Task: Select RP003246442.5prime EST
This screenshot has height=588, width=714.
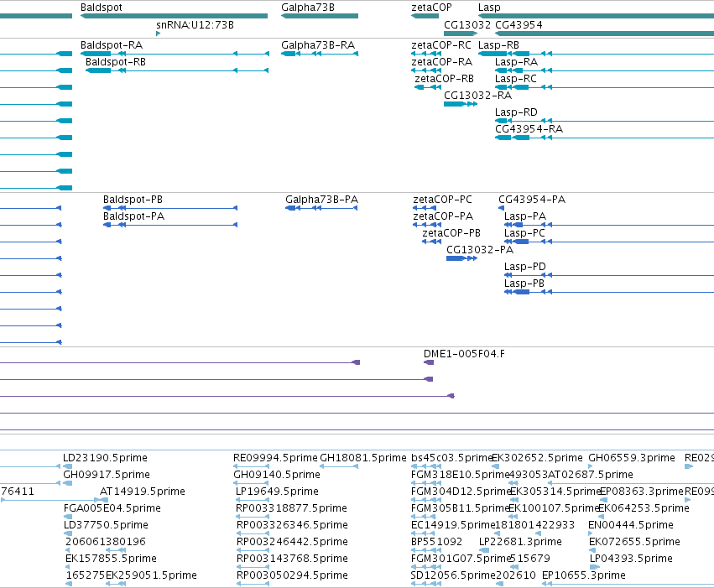Action: (253, 550)
